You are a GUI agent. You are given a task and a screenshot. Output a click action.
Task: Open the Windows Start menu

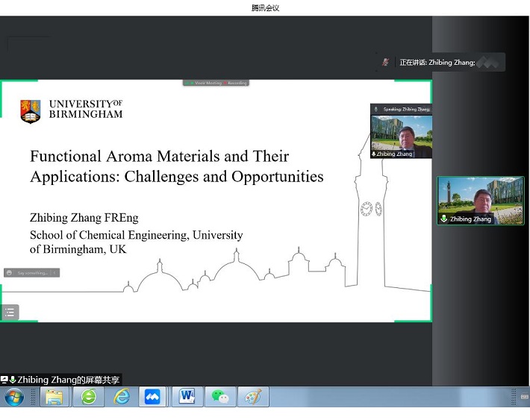(13, 397)
